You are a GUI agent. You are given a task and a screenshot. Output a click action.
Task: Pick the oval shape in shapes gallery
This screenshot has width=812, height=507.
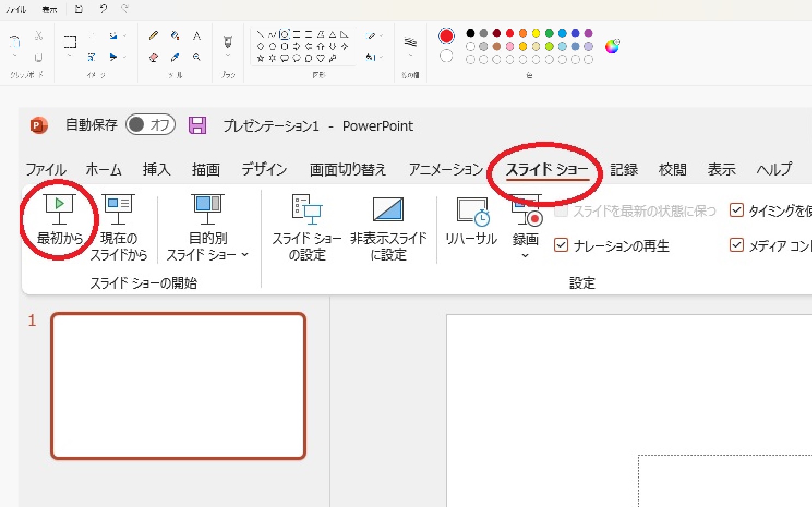[285, 34]
